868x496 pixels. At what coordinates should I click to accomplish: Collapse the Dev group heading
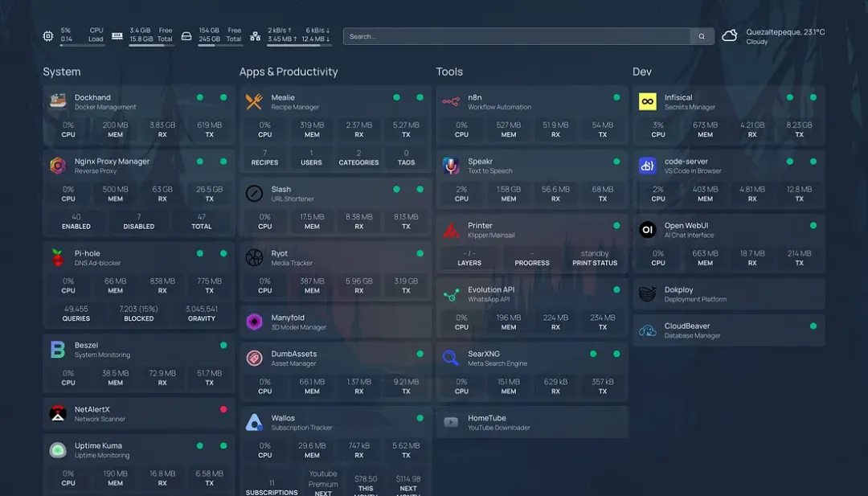[x=642, y=72]
